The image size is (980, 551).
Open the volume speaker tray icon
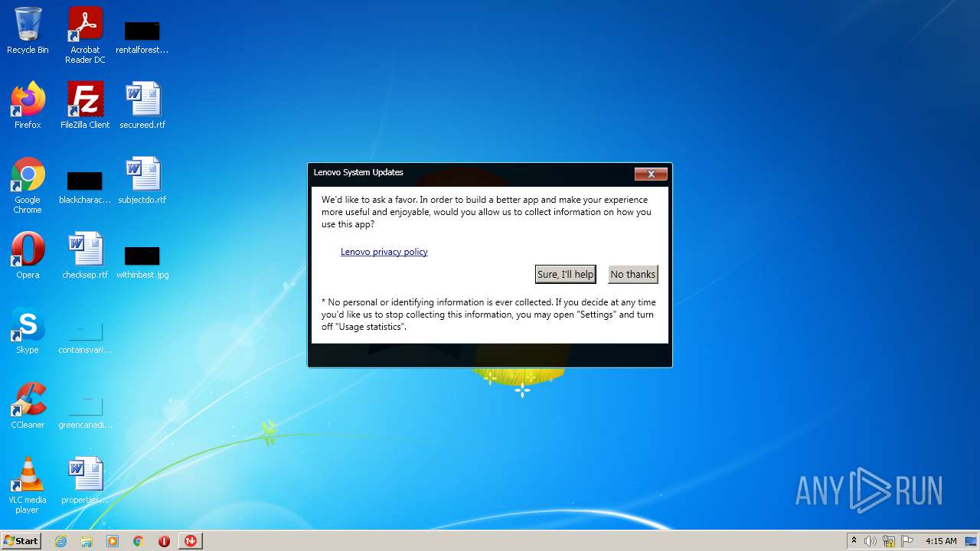coord(871,541)
